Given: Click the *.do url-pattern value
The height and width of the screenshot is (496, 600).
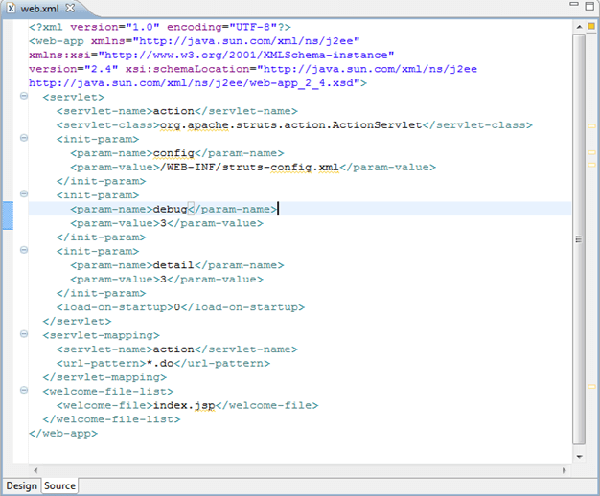Looking at the screenshot, I should click(165, 364).
